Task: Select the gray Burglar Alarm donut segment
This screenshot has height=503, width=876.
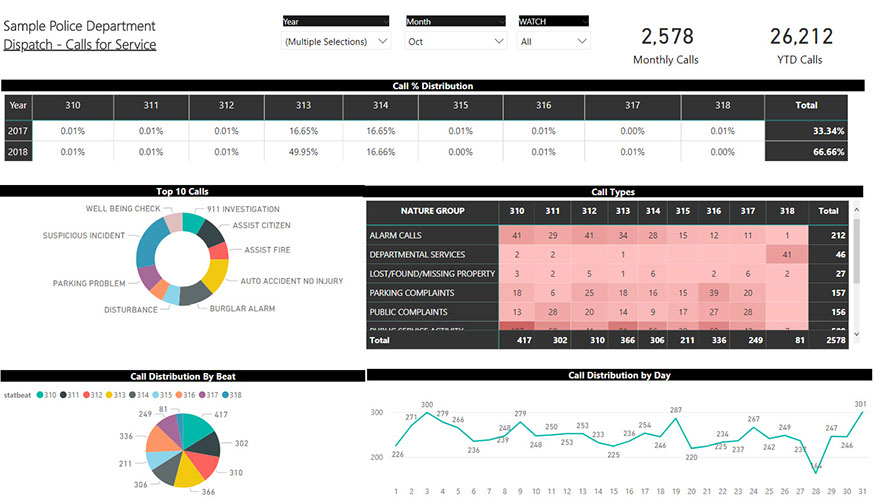Action: (x=194, y=293)
